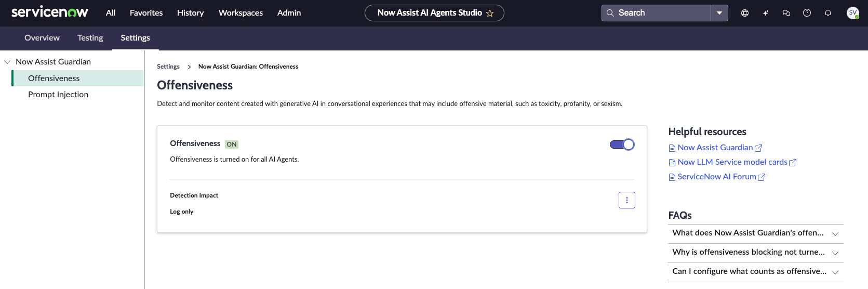Switch to the Testing tab
868x289 pixels.
point(90,38)
